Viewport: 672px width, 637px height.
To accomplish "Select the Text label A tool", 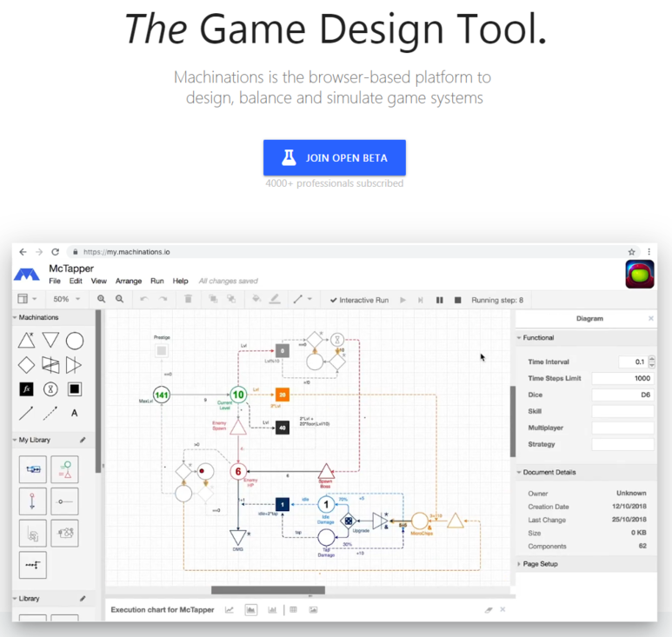I will (x=75, y=413).
